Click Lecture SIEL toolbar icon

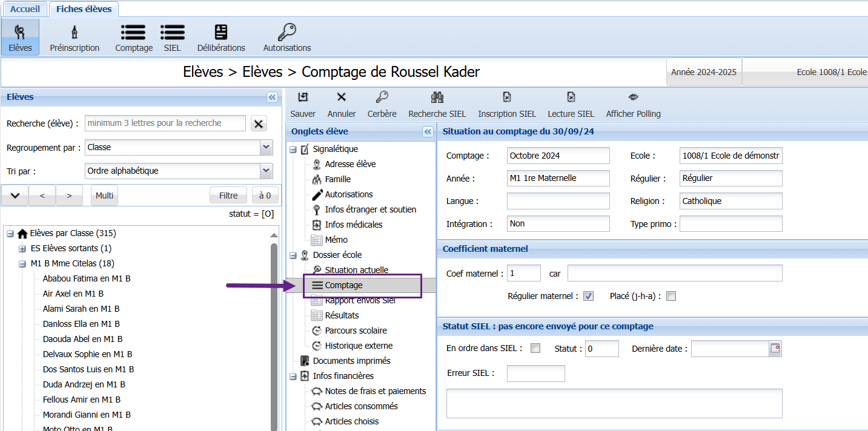[x=571, y=97]
